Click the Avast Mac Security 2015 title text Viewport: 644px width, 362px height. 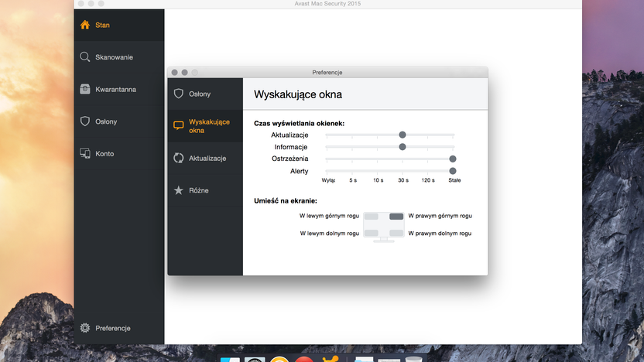pos(327,4)
